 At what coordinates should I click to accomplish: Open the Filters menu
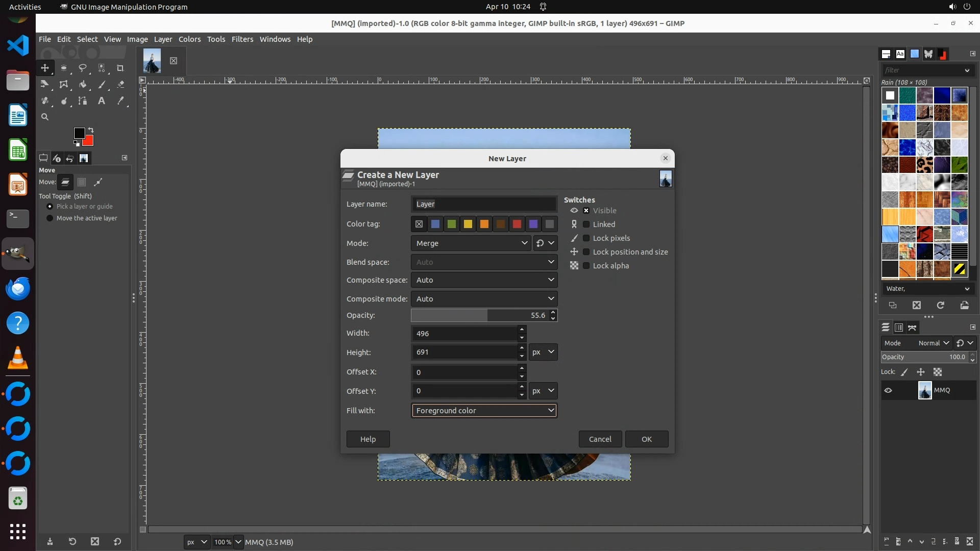point(242,39)
